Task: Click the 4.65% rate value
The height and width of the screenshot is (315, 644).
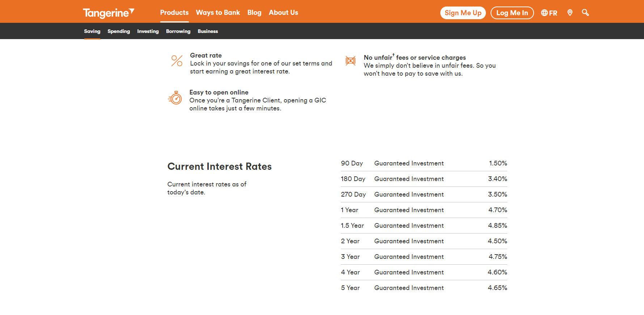Action: point(497,288)
